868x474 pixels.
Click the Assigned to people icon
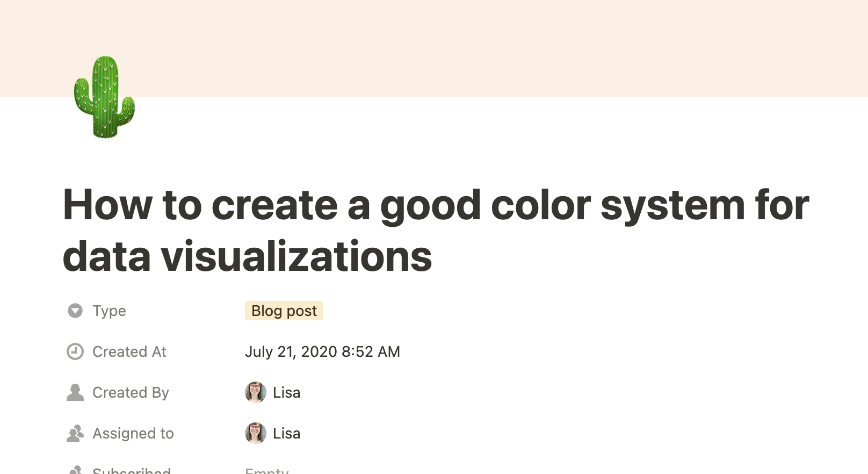pyautogui.click(x=75, y=433)
